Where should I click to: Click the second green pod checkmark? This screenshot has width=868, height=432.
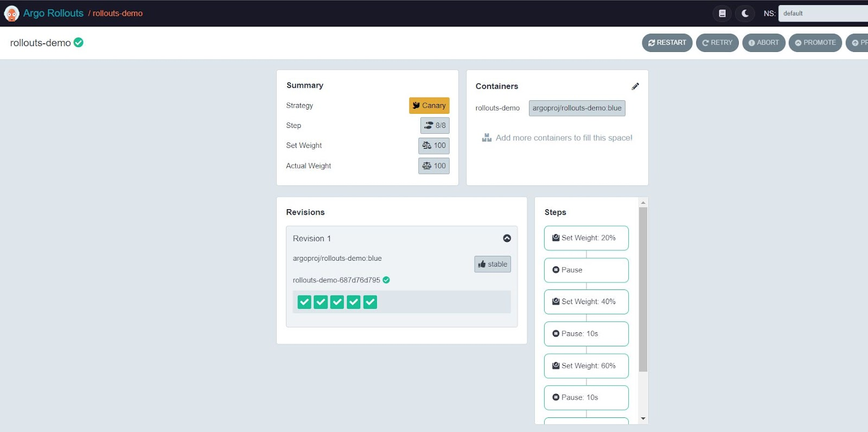coord(321,302)
